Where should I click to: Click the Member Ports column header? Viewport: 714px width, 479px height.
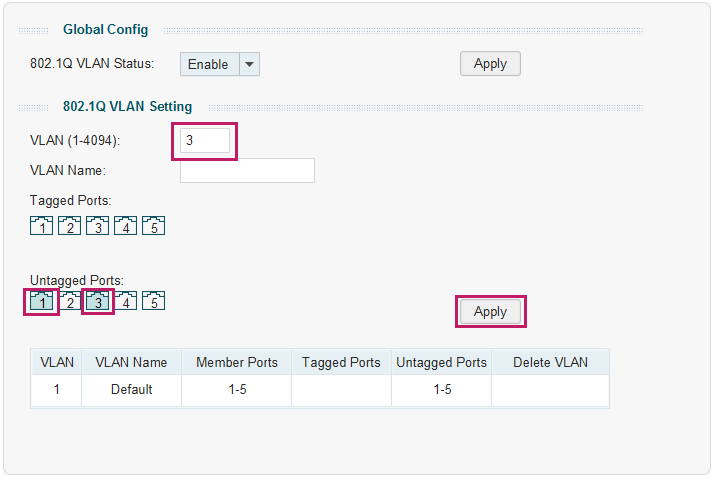click(236, 362)
